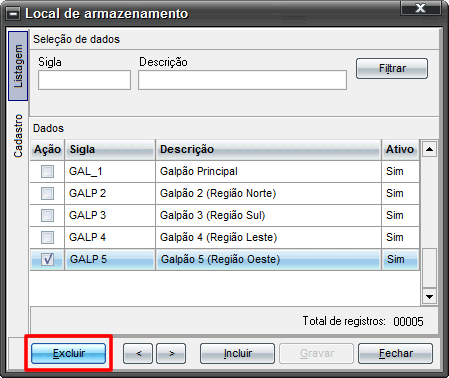Go to previous record with < button

(138, 353)
